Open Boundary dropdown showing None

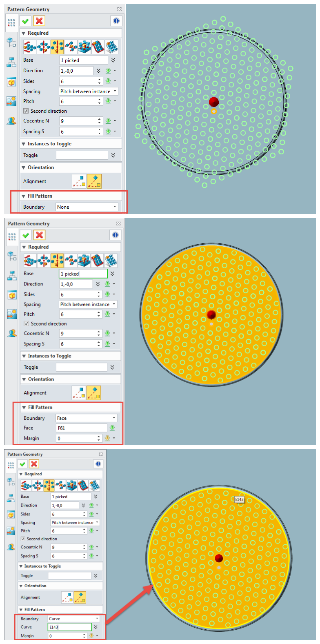(87, 207)
